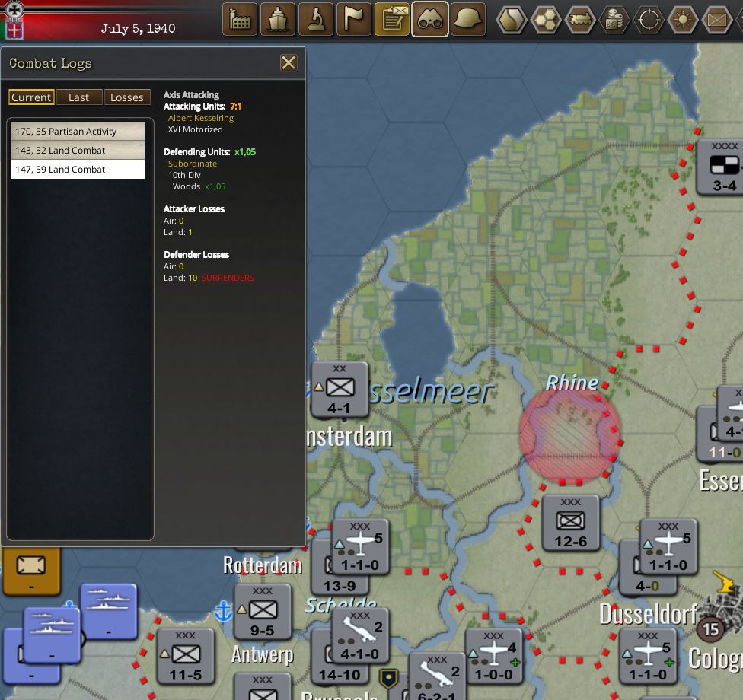This screenshot has height=700, width=743.
Task: Click the red SURRENDERS result text
Action: (x=228, y=278)
